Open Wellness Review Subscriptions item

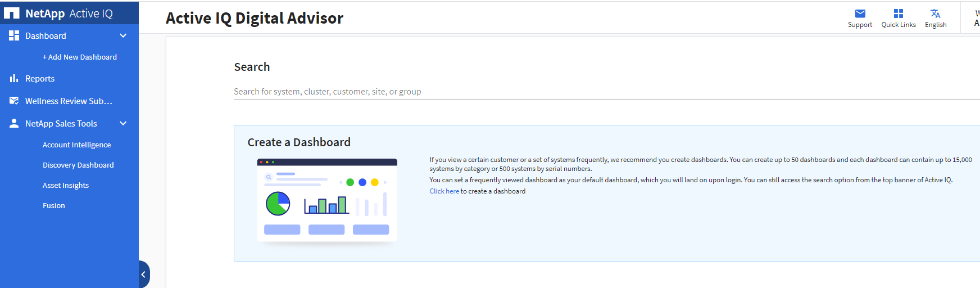click(69, 101)
